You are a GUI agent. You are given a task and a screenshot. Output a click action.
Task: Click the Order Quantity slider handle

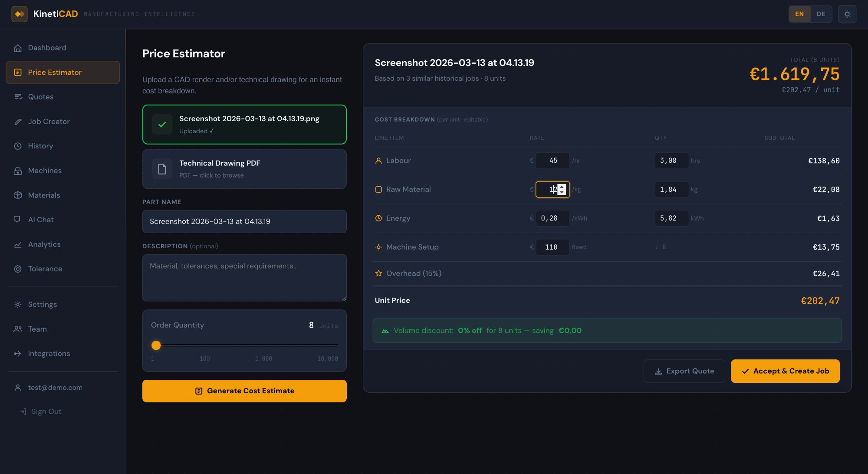[x=156, y=345]
